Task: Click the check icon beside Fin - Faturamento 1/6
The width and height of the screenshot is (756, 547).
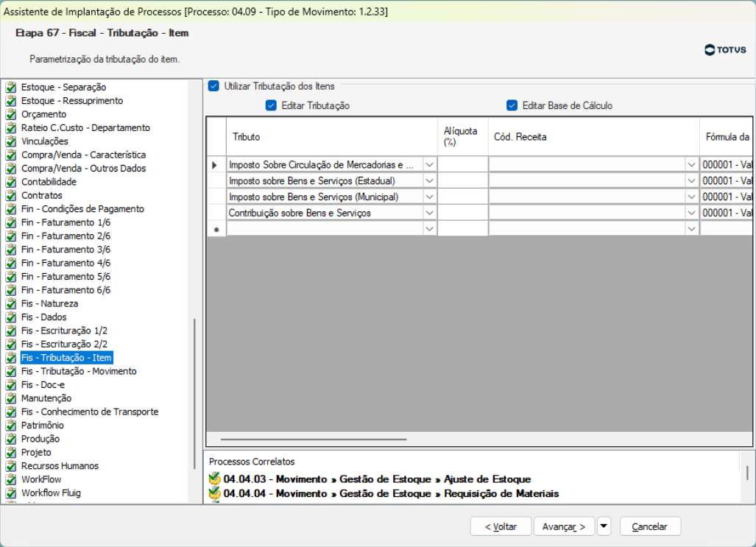Action: [11, 222]
